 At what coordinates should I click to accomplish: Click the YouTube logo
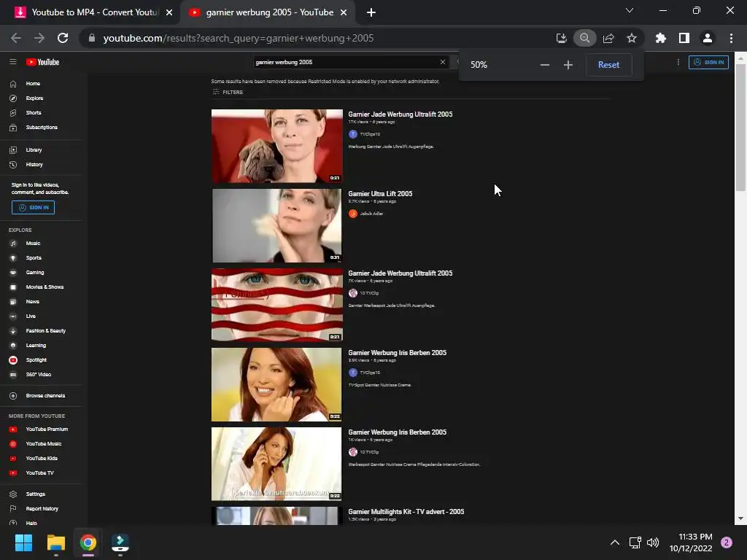coord(42,62)
